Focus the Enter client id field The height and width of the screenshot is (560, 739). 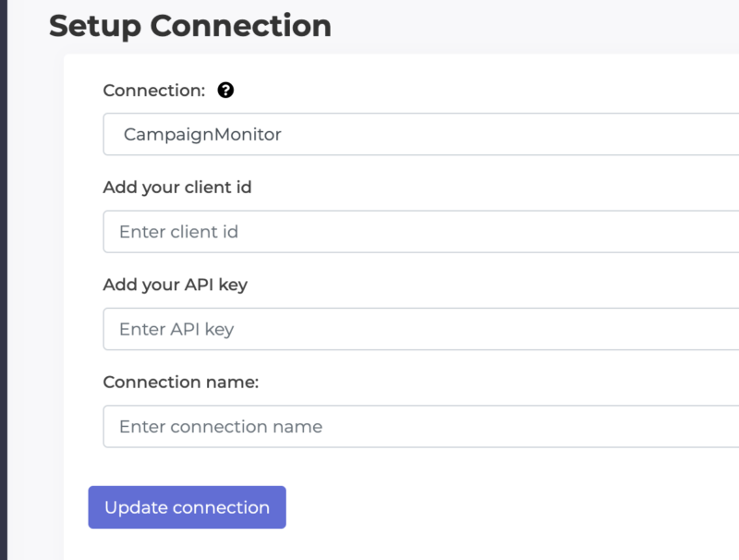[421, 231]
